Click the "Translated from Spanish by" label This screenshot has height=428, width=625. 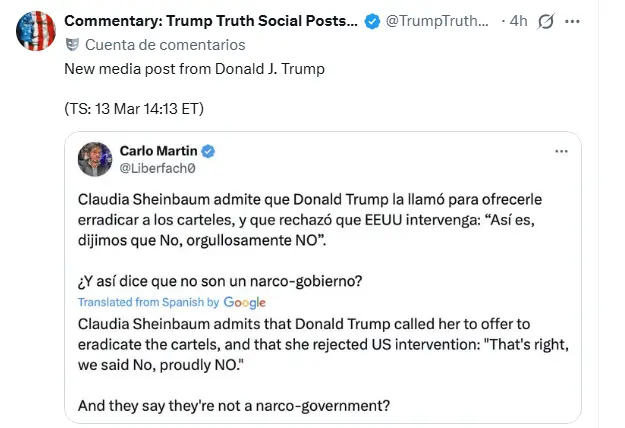tap(148, 302)
